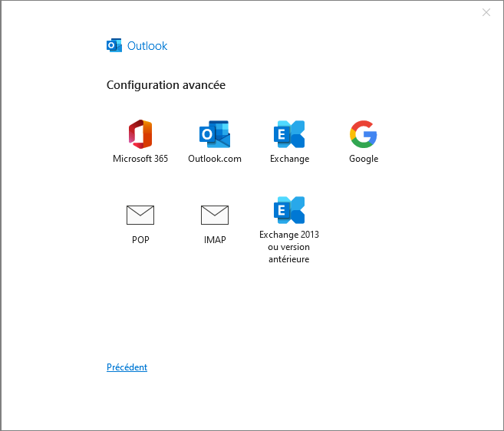Screen dimensions: 504x431
Task: Click the Configuration avancée heading
Action: (x=166, y=85)
